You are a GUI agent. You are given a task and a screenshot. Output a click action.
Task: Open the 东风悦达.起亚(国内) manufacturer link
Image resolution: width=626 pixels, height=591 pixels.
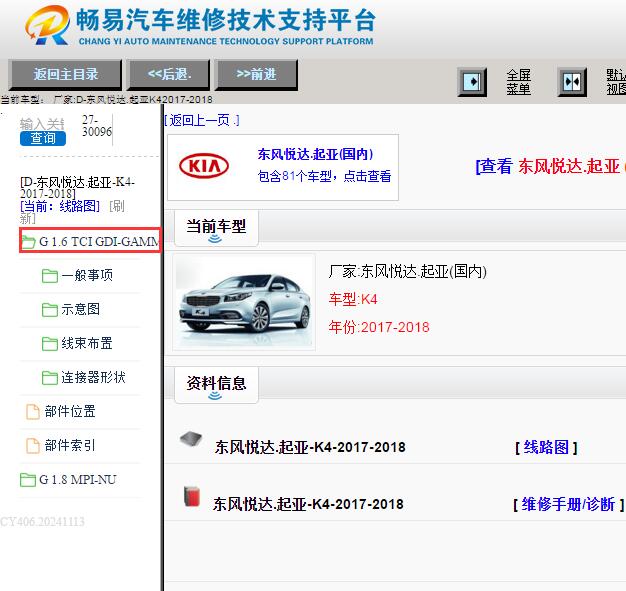pyautogui.click(x=315, y=154)
